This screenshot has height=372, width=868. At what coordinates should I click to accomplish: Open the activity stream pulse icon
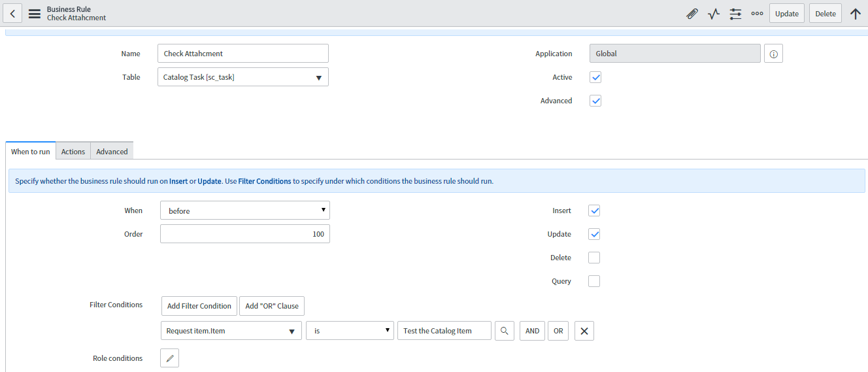pyautogui.click(x=714, y=14)
